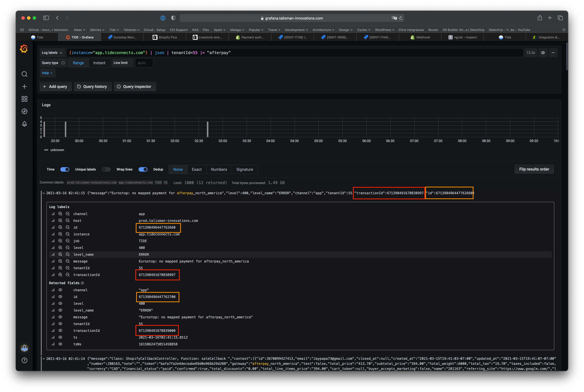Switch to the Shopify Plus tab

[x=165, y=37]
